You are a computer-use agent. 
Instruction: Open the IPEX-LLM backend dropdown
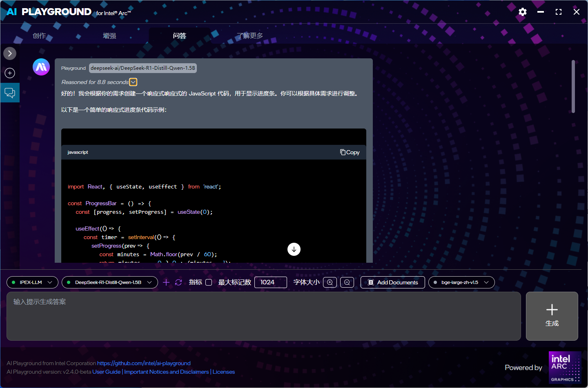(x=32, y=282)
